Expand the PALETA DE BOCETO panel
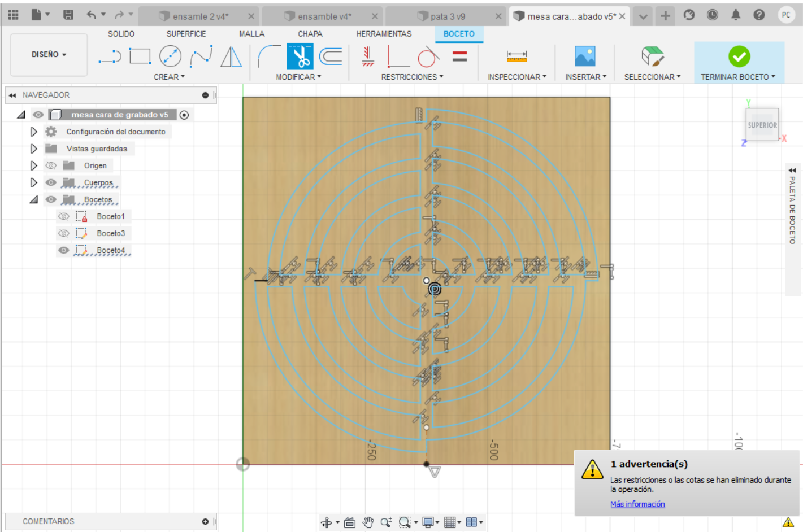Viewport: 803px width, 532px height. tap(792, 170)
